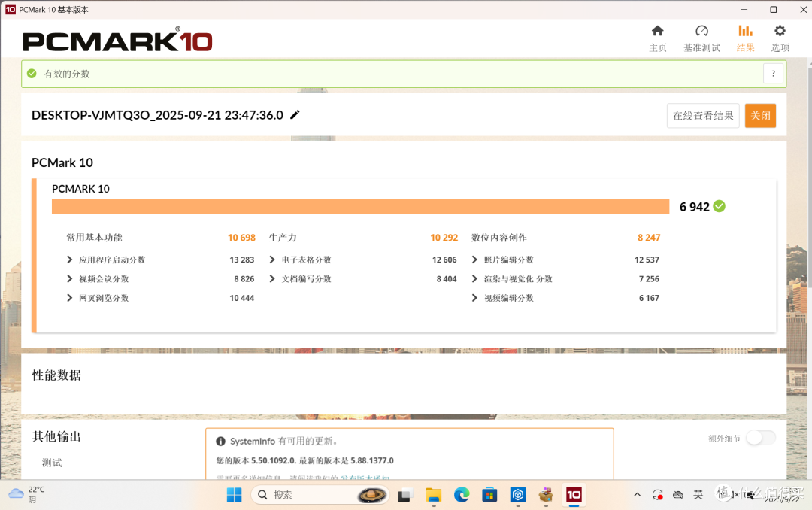Expand 文档编写分数 row
The image size is (812, 510).
coord(272,278)
